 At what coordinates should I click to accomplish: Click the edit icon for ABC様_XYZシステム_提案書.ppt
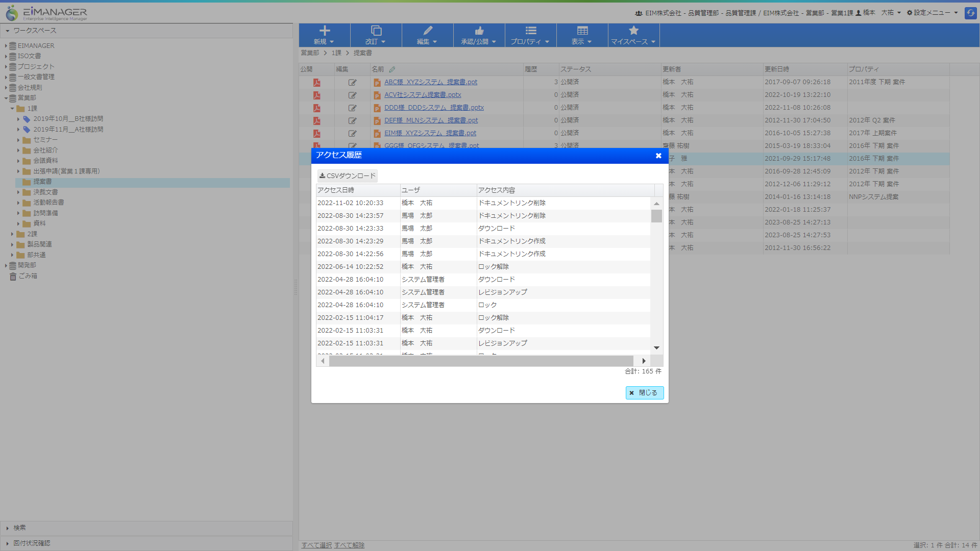(352, 82)
